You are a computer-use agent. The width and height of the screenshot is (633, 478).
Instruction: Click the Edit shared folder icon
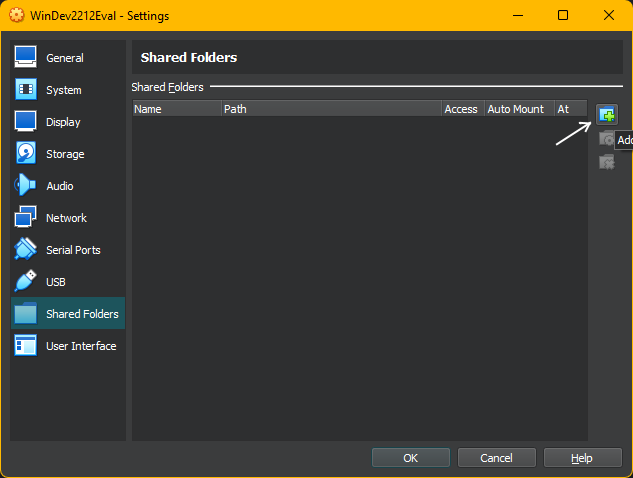[x=606, y=138]
